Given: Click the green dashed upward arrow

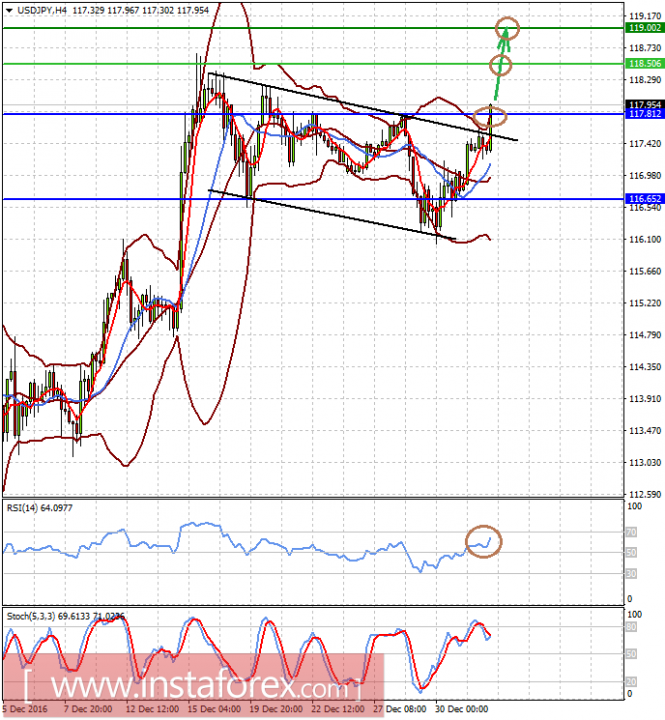Looking at the screenshot, I should pyautogui.click(x=501, y=63).
